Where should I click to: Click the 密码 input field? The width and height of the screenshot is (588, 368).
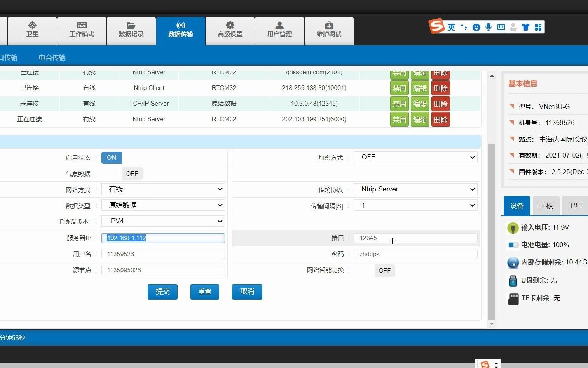pyautogui.click(x=416, y=254)
